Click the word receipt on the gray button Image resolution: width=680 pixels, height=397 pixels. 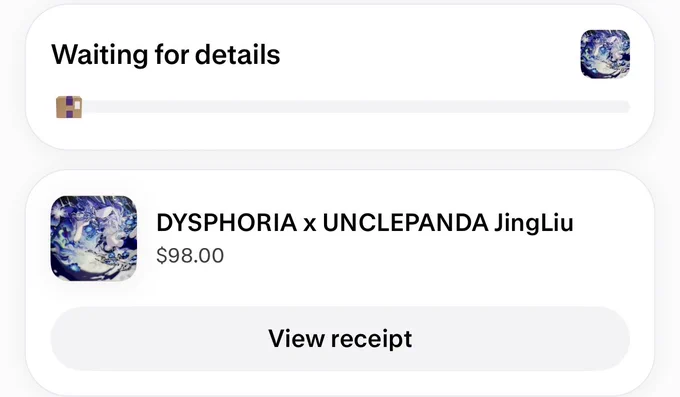click(371, 339)
